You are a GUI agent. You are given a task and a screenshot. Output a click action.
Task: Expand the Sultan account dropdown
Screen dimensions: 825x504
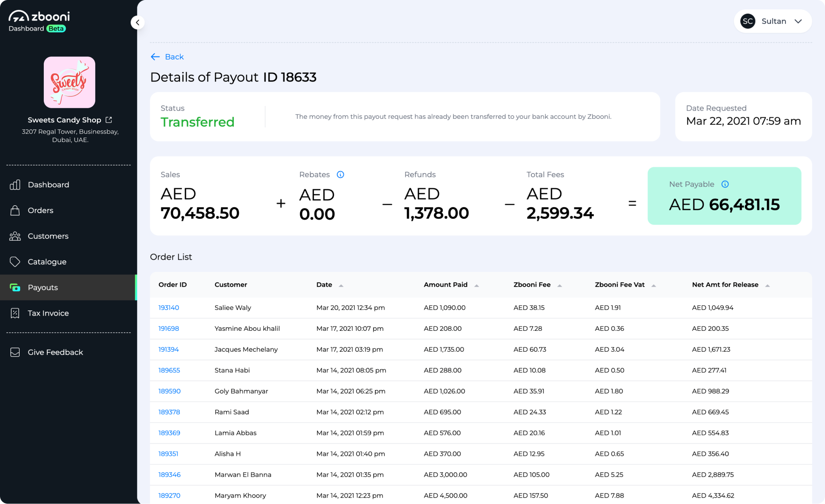point(798,21)
